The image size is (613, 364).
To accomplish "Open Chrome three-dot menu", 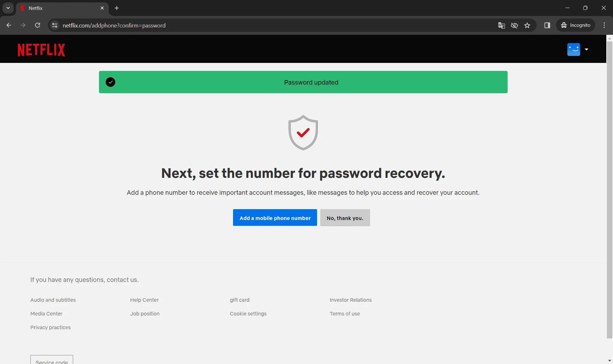I will click(604, 25).
